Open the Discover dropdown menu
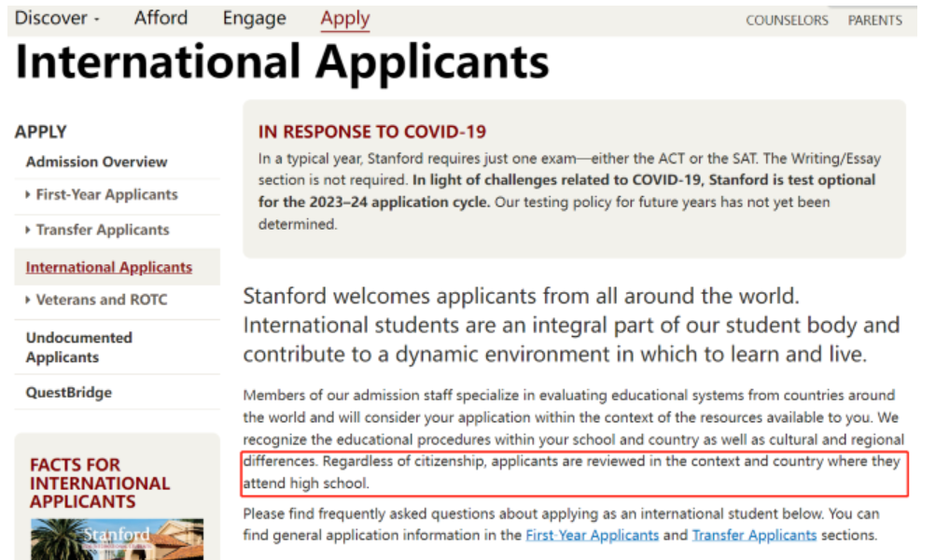The width and height of the screenshot is (936, 560). [x=56, y=19]
